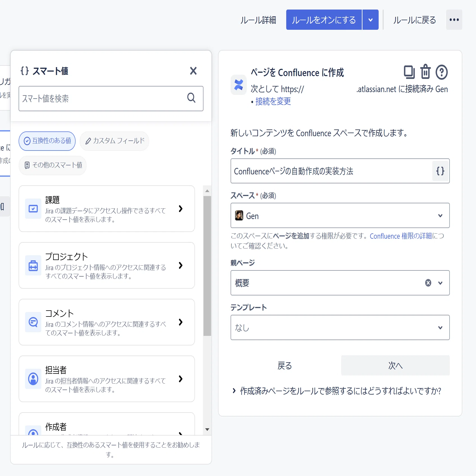476x476 pixels.
Task: Open the 親ページ dropdown chevron
Action: click(x=440, y=283)
